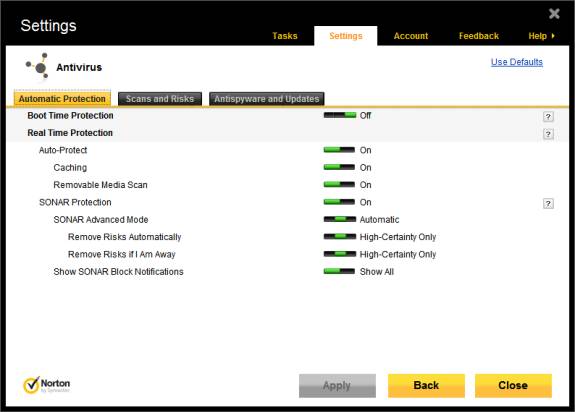The height and width of the screenshot is (412, 575).
Task: Adjust Remove Risks If I Am Away slider
Action: 340,254
